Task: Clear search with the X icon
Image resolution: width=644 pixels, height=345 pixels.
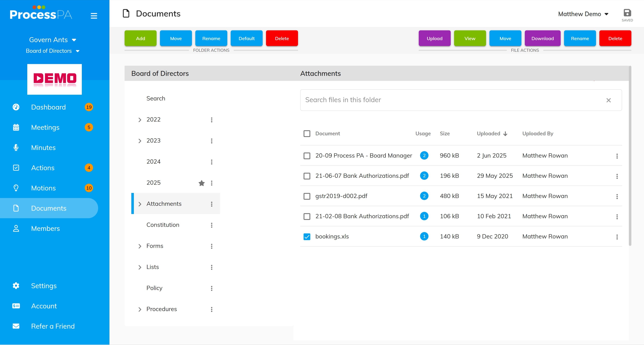Action: tap(608, 100)
